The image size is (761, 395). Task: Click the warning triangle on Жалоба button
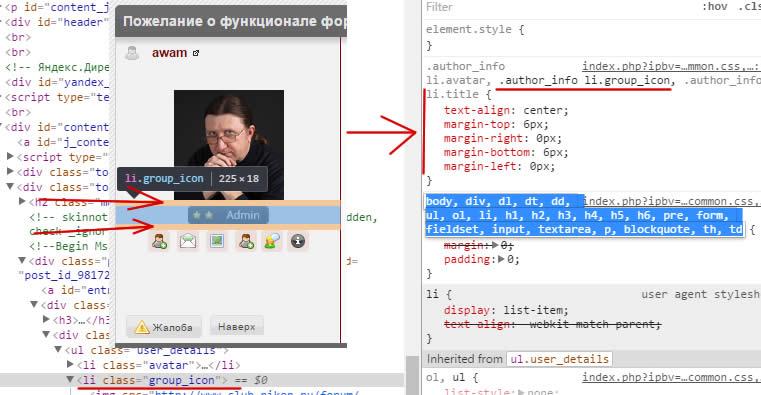pyautogui.click(x=142, y=327)
